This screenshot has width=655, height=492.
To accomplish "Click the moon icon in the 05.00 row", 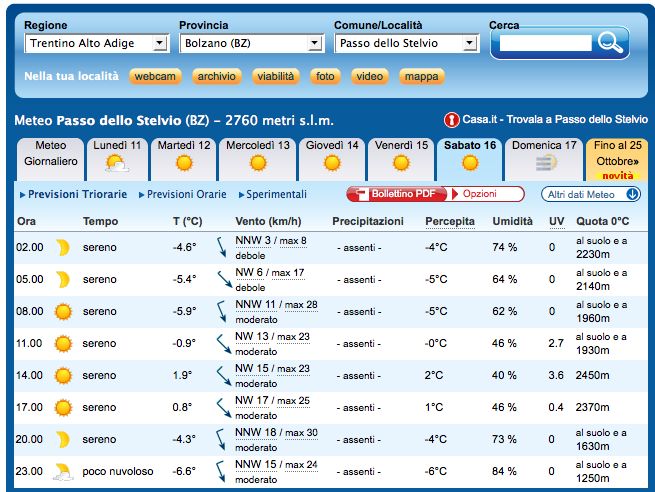I will point(63,279).
